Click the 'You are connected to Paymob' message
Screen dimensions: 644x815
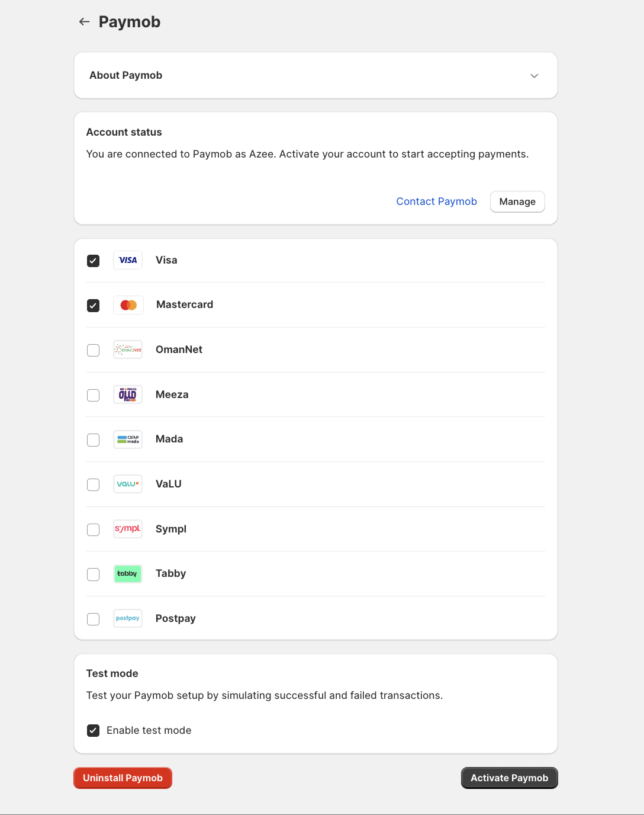click(x=308, y=154)
